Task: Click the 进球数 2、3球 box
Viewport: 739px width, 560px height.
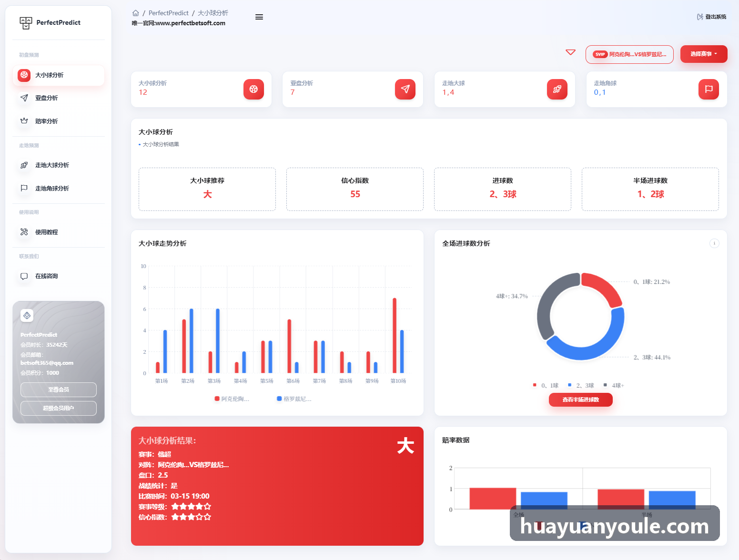Action: [503, 189]
